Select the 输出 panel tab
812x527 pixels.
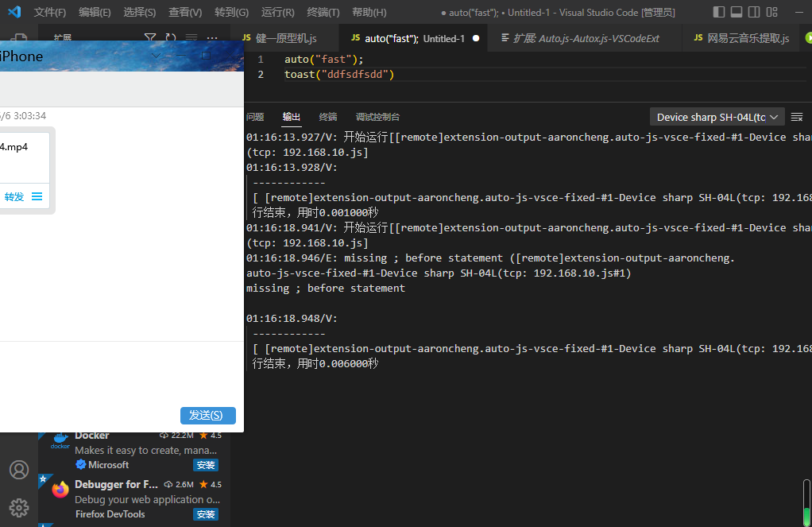(x=291, y=117)
